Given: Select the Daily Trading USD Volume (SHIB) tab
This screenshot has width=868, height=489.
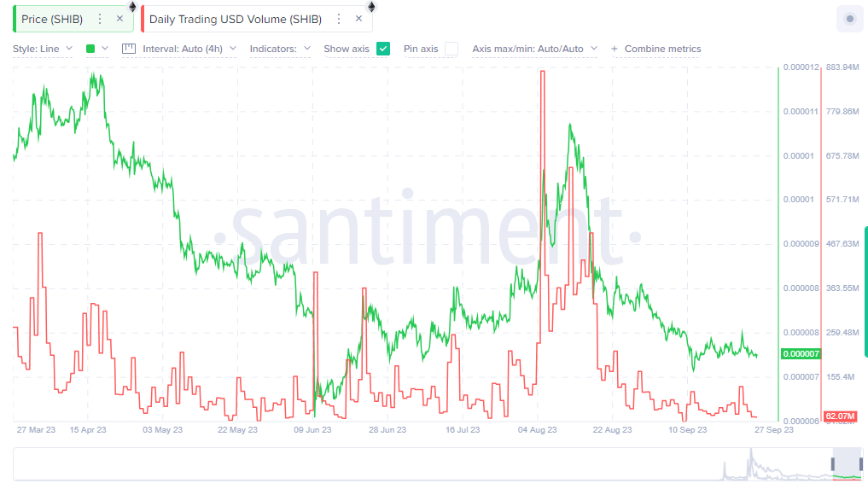Looking at the screenshot, I should tap(235, 19).
